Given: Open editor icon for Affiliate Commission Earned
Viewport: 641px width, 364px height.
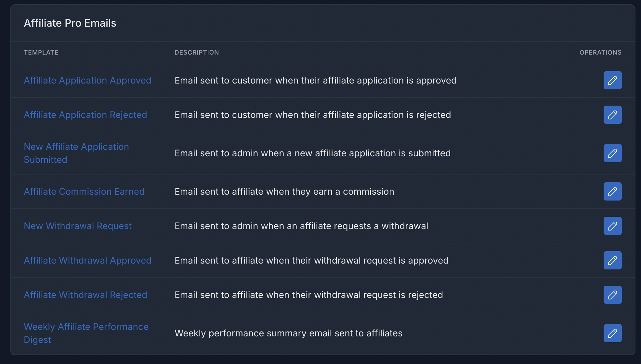Looking at the screenshot, I should coord(612,191).
